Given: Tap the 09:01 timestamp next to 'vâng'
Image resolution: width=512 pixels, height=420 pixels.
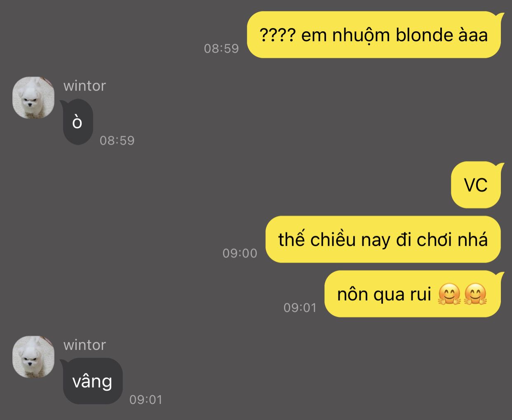Looking at the screenshot, I should 146,400.
